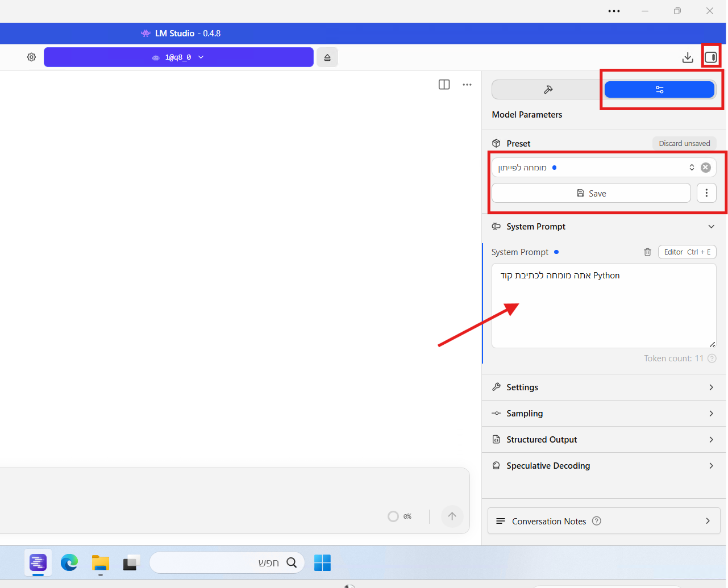Screen dimensions: 728x588
Task: Switch to the tools hammer tab
Action: coord(548,90)
